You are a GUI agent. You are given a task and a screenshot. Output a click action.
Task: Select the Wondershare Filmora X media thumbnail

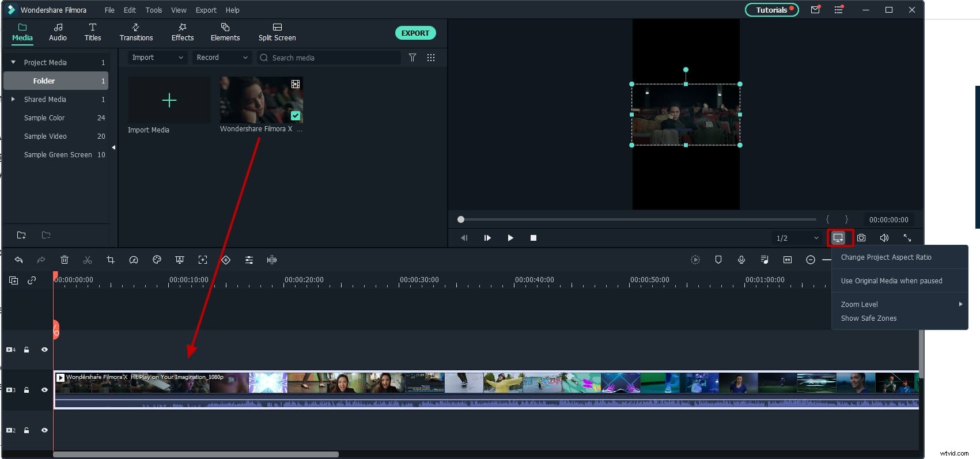point(262,100)
